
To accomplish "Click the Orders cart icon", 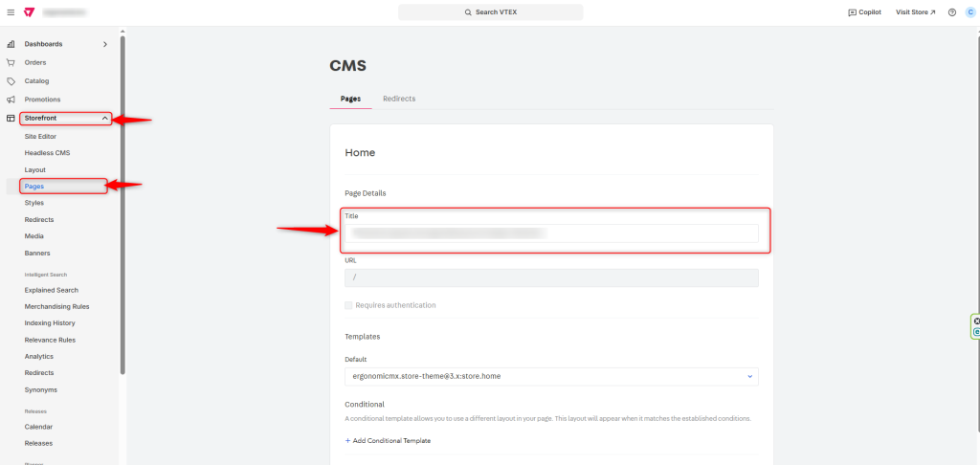I will click(x=11, y=62).
